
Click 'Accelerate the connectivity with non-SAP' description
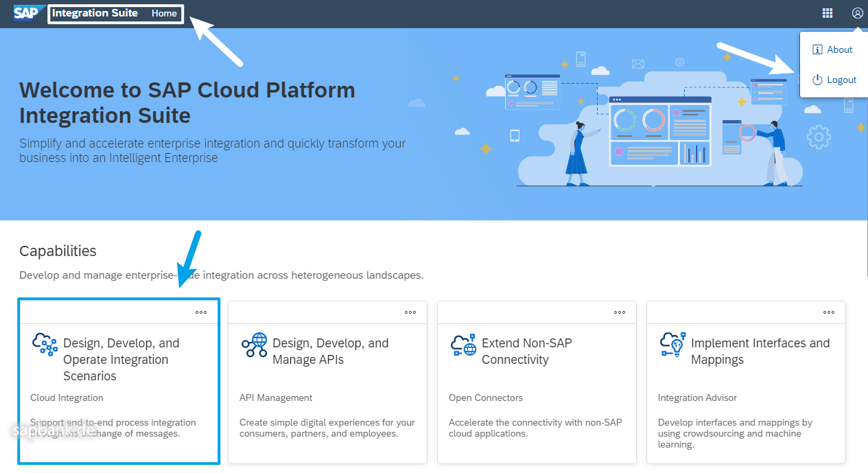point(535,428)
